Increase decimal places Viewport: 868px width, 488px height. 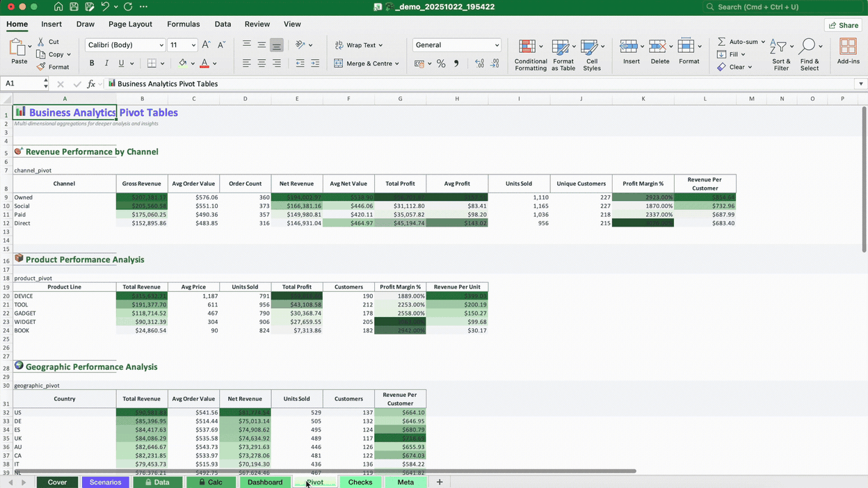(x=479, y=63)
